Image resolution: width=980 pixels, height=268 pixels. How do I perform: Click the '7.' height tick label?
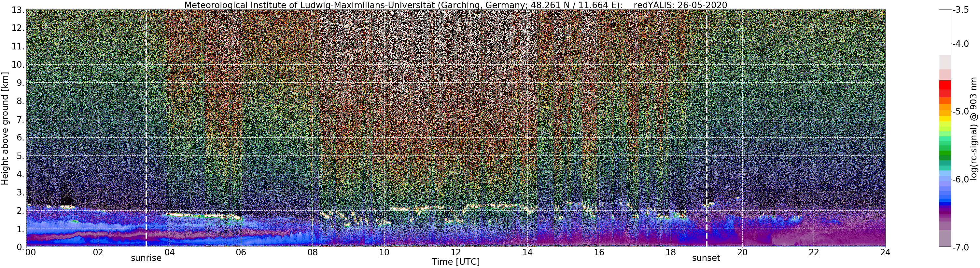pyautogui.click(x=21, y=119)
